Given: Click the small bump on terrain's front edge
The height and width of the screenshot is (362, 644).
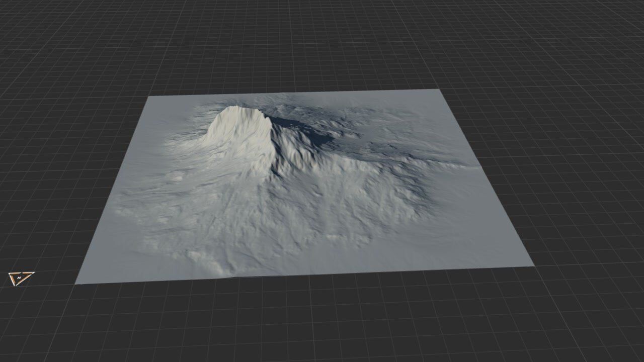Looking at the screenshot, I should [x=224, y=274].
